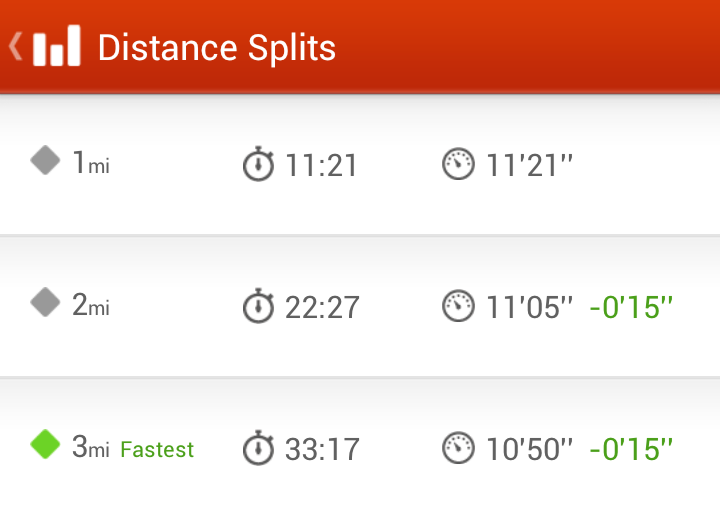
Task: Tap the gray diamond marker for 1mi
Action: [45, 160]
